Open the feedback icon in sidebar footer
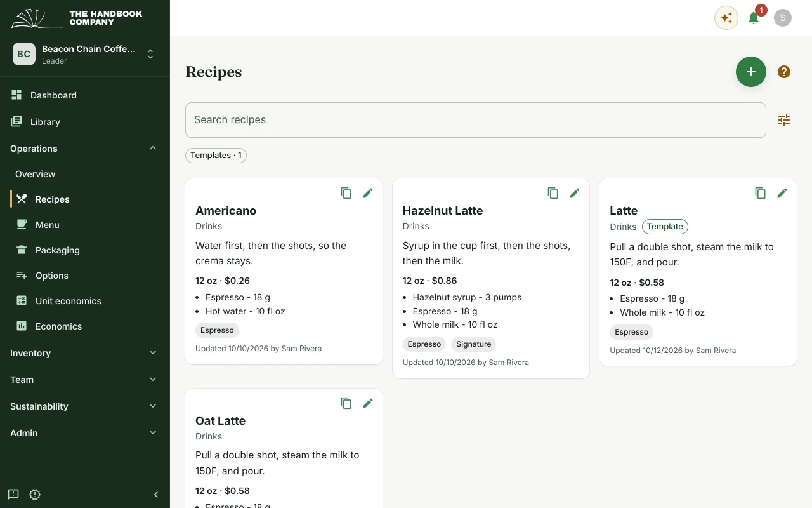The width and height of the screenshot is (812, 508). pyautogui.click(x=13, y=495)
